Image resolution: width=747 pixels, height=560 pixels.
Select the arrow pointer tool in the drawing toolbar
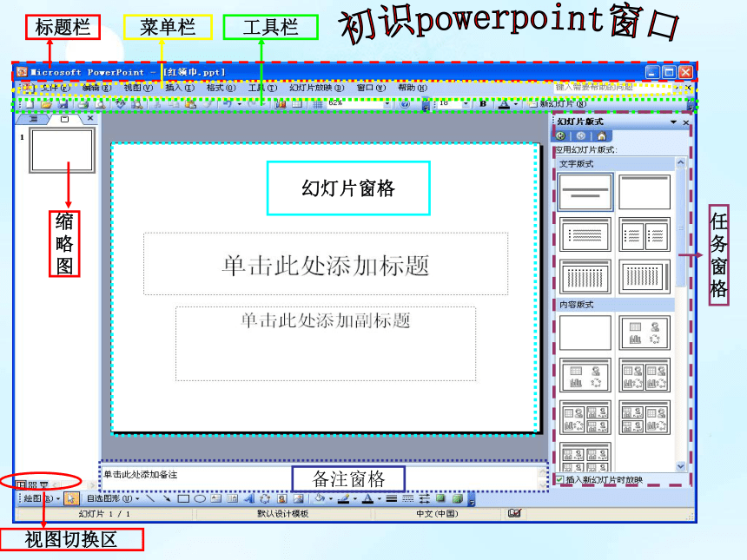pos(71,498)
